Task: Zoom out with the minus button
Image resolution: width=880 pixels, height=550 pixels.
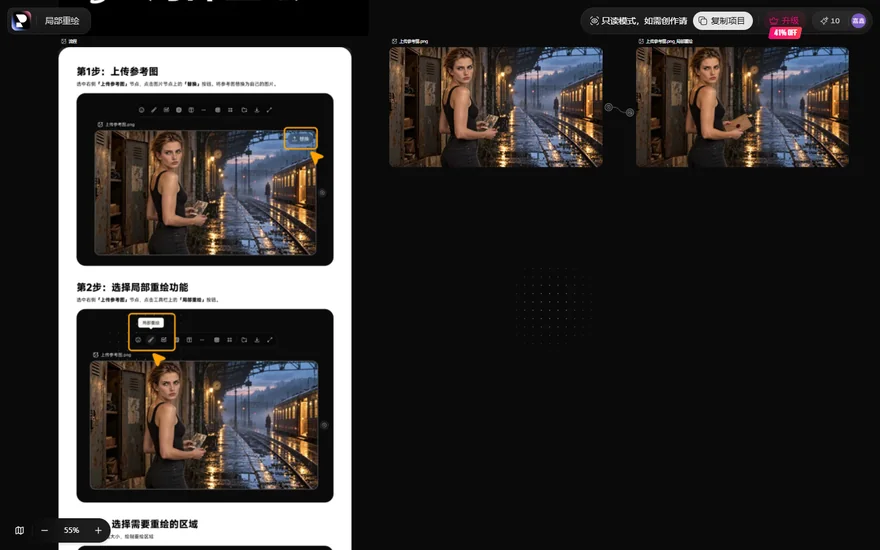Action: pyautogui.click(x=44, y=530)
